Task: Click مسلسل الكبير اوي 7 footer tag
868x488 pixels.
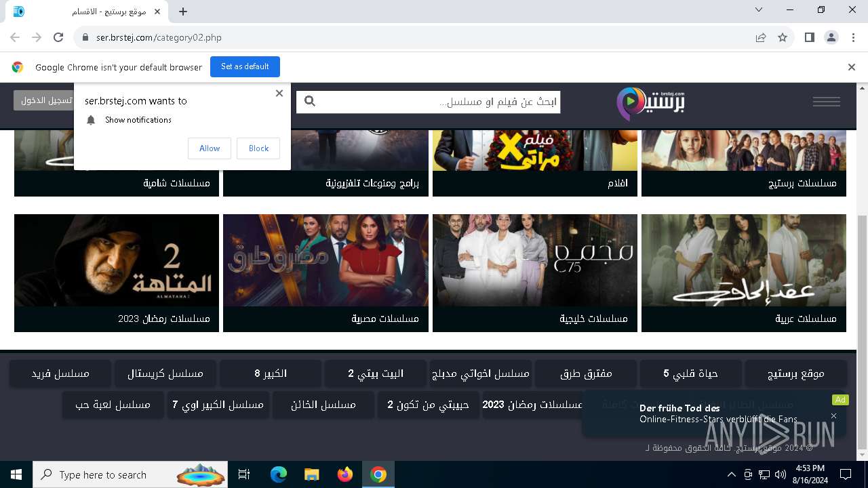Action: point(218,405)
